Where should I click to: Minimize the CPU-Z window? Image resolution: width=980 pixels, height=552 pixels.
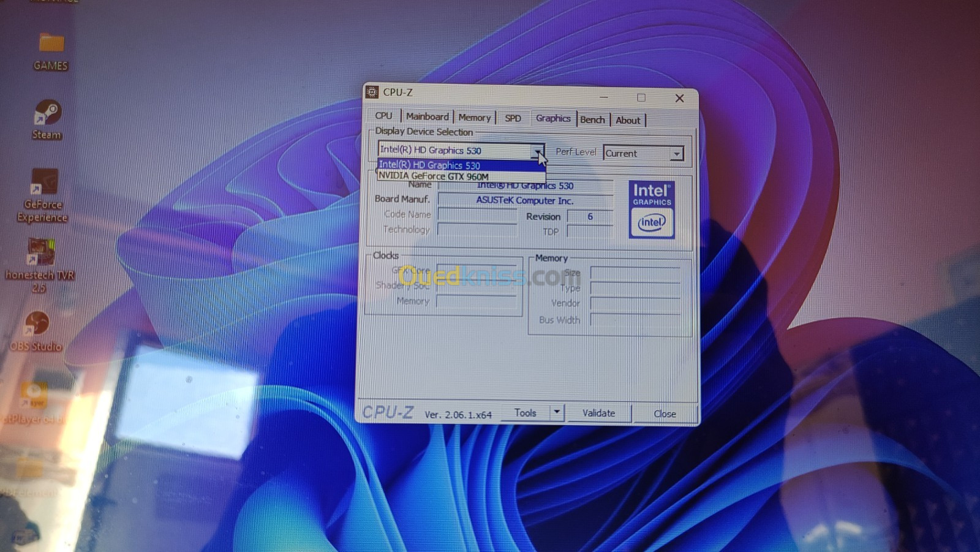tap(604, 97)
